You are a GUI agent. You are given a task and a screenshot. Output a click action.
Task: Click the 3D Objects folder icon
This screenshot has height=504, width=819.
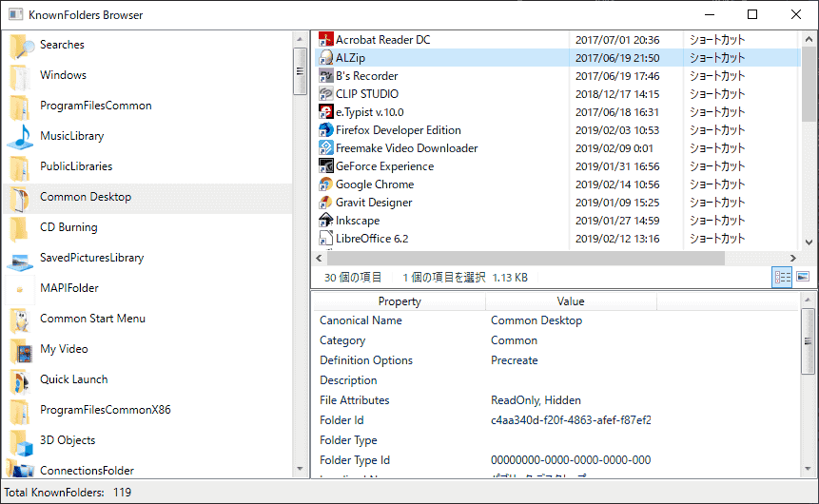tap(21, 441)
